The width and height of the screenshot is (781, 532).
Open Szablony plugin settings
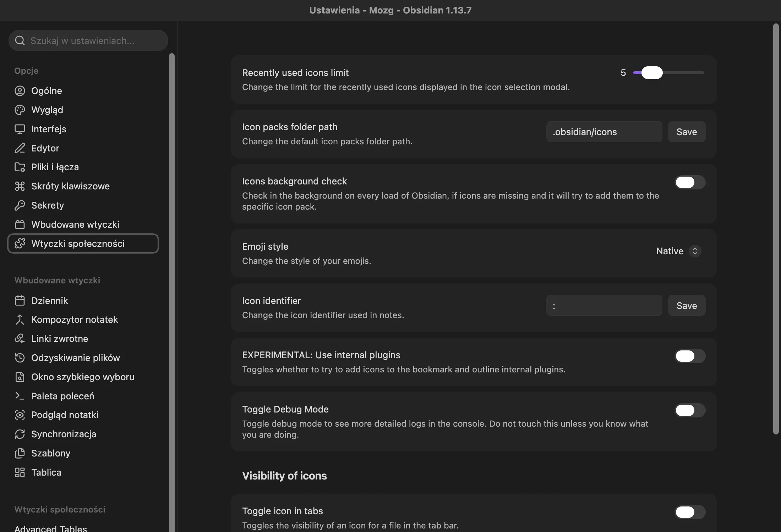(x=83, y=453)
